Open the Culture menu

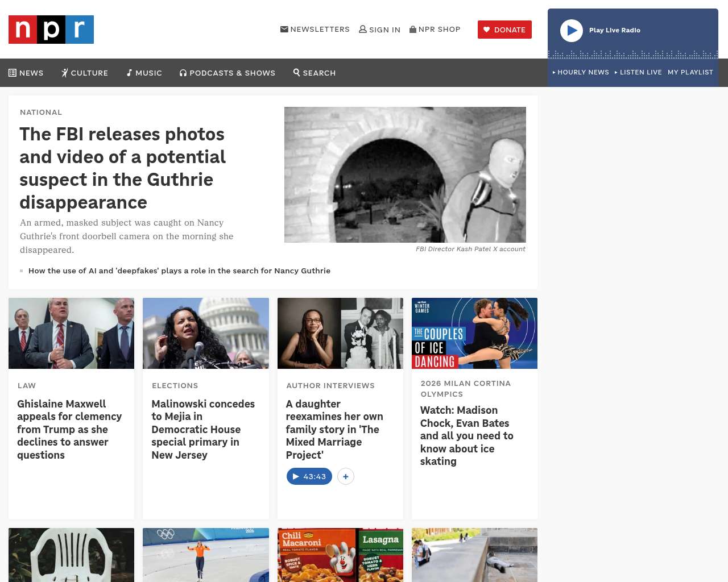[x=85, y=73]
